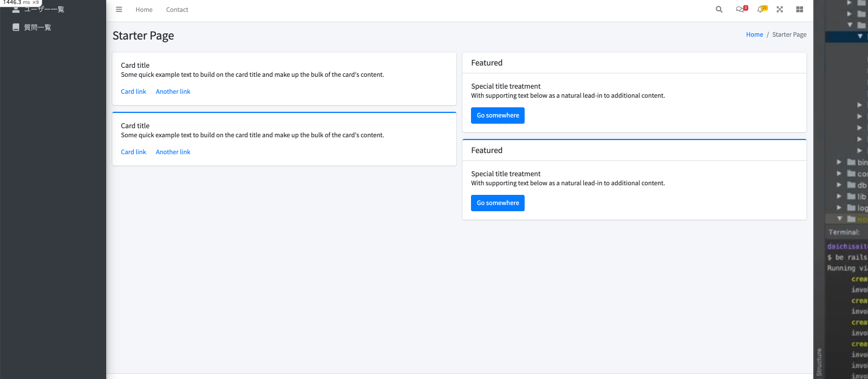This screenshot has width=868, height=379.
Task: Expand the bin folder in project tree
Action: coord(840,163)
